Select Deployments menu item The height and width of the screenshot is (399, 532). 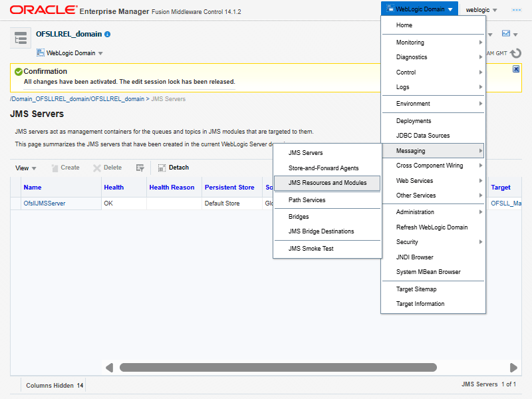[x=433, y=121]
